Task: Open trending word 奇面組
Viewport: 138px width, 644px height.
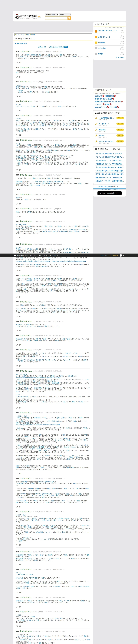Action: [100, 54]
